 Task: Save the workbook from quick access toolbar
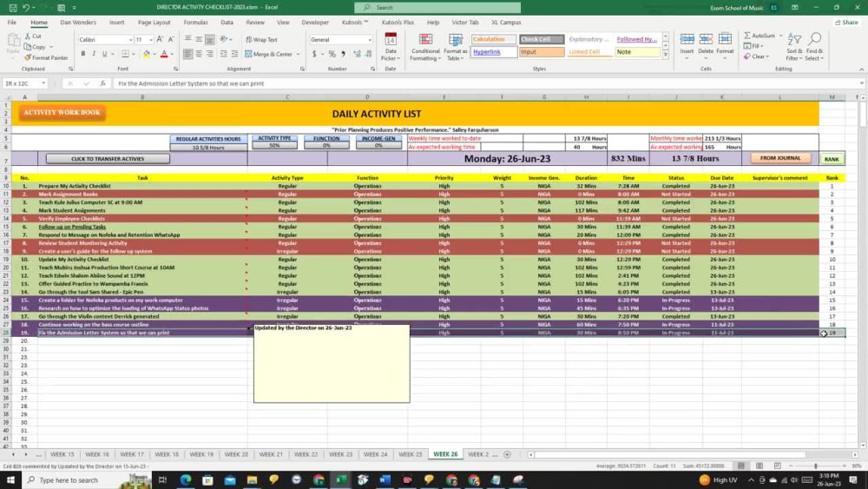(x=13, y=8)
